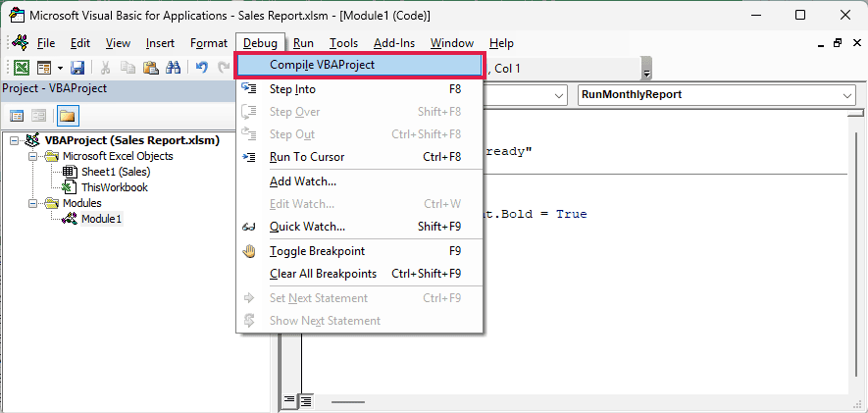This screenshot has height=413, width=868.
Task: Click the Insert UserForm toolbar icon
Action: (x=44, y=68)
